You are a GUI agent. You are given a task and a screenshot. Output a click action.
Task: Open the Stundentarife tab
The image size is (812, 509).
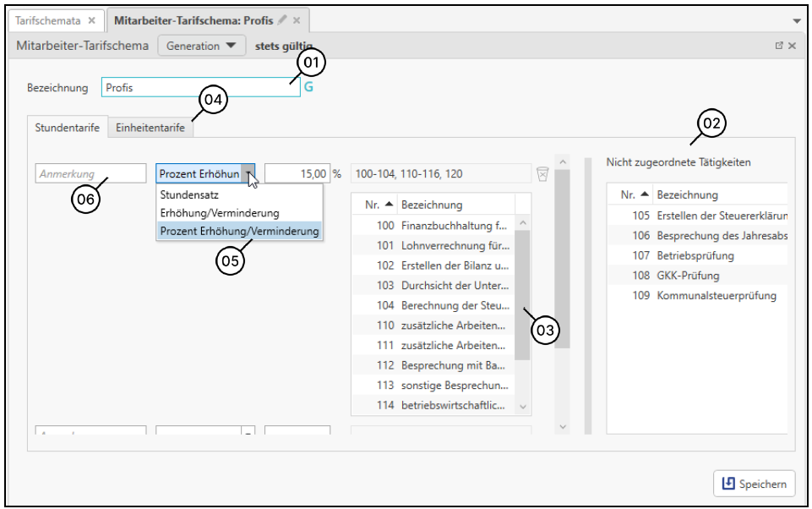click(67, 128)
